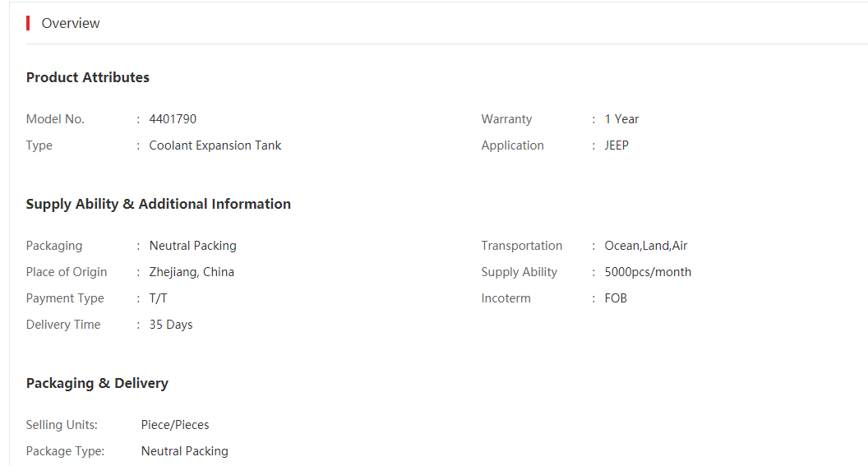868x466 pixels.
Task: Click the model number 4401790
Action: 173,119
